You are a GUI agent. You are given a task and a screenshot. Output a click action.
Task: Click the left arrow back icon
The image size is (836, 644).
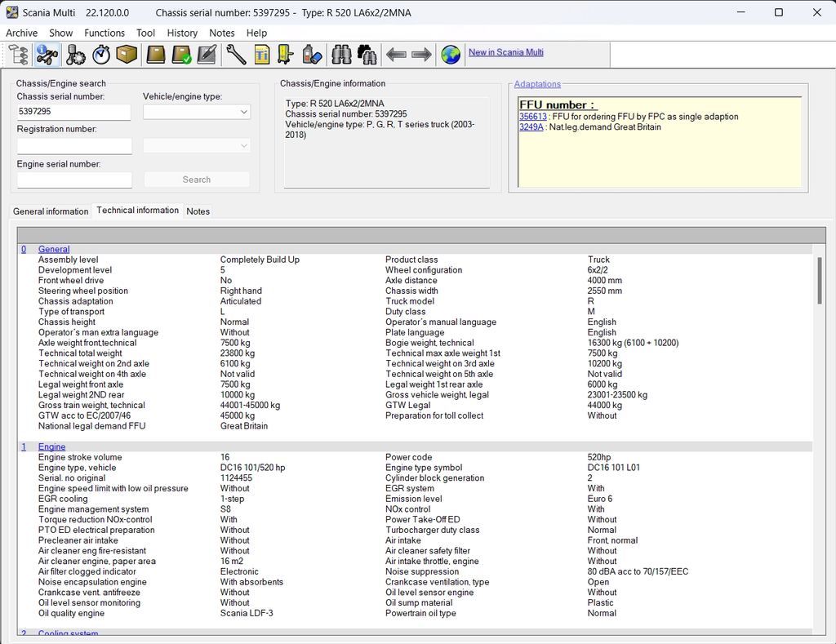[x=396, y=55]
